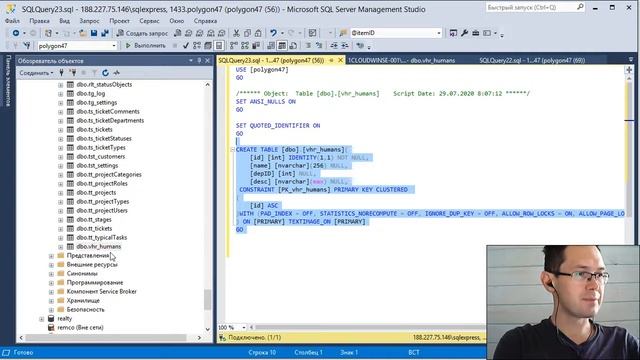The image size is (640, 360).
Task: Click the Object Explorer vertical scrollbar thumb
Action: (207, 300)
